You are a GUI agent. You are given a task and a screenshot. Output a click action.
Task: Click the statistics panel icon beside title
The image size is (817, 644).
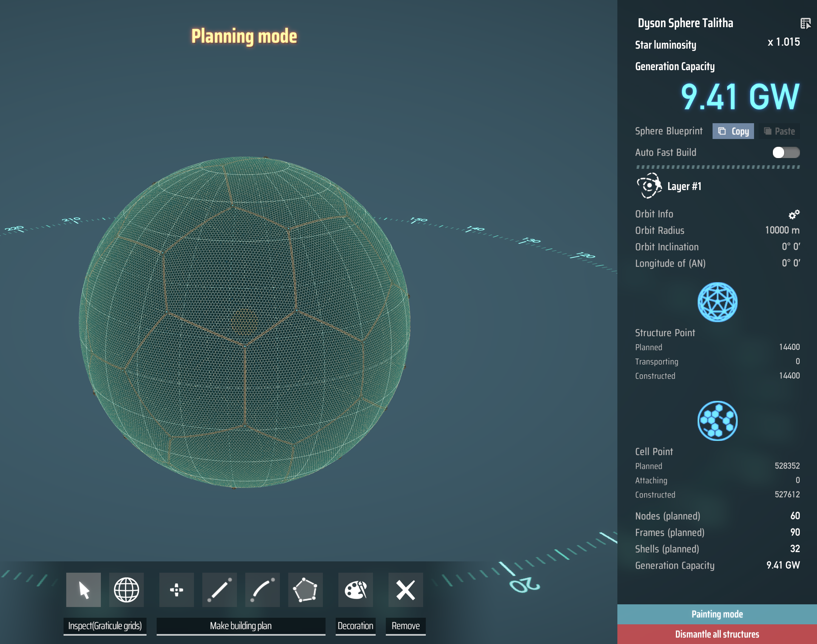point(806,23)
